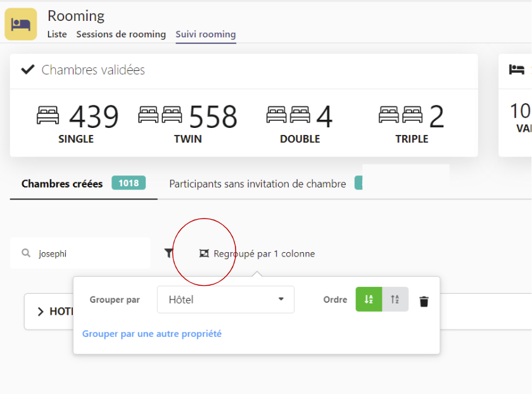Open the Liste tab

pos(57,34)
